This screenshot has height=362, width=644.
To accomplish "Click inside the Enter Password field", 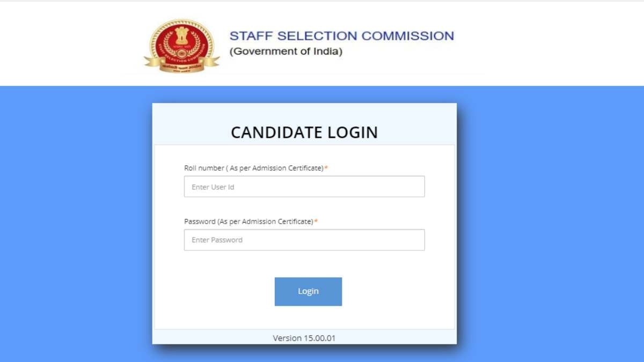I will point(304,239).
